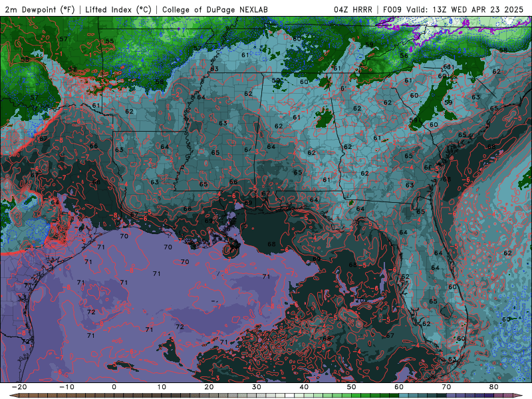This screenshot has height=399, width=532.
Task: Click the 'F009 Valid: 13Z WED APR 23 2025' text
Action: point(453,10)
